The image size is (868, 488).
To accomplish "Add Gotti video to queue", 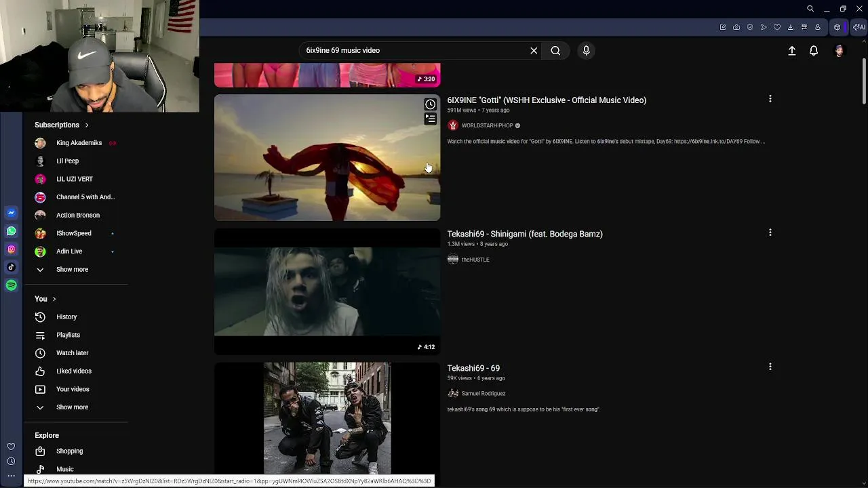I will click(x=430, y=119).
